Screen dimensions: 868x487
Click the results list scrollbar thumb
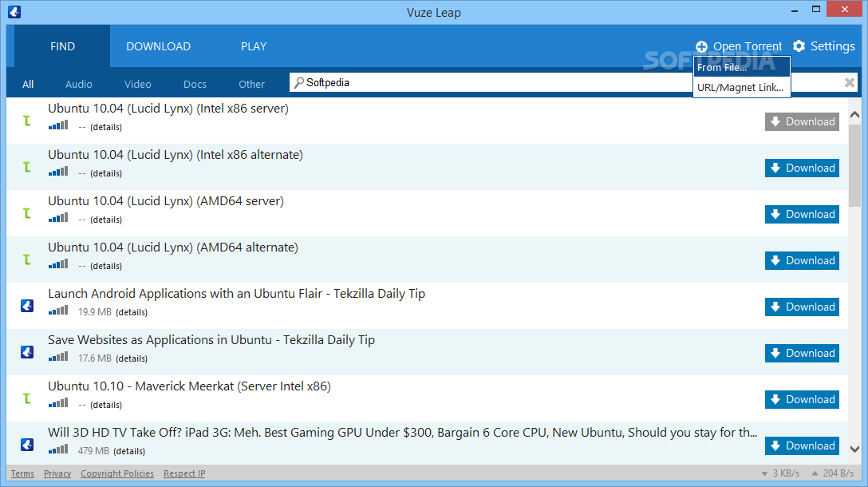point(854,164)
